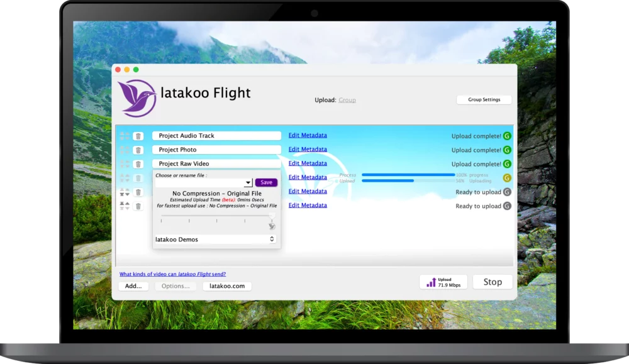Edit Metadata of first Ready to upload file

tap(308, 191)
